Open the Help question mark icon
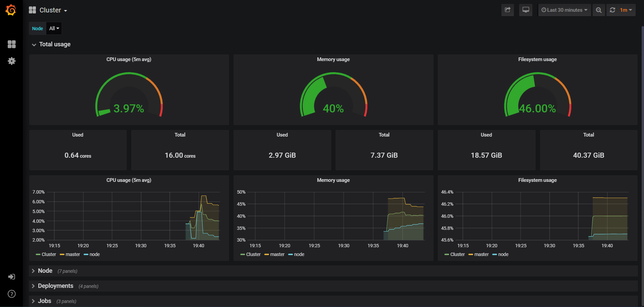Viewport: 644px width, 307px height. (12, 294)
